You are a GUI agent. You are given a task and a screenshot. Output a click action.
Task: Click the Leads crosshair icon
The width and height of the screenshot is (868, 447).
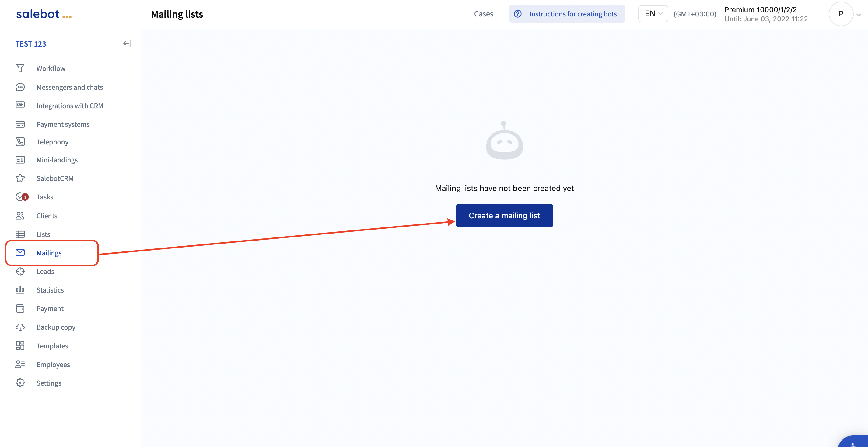click(20, 271)
